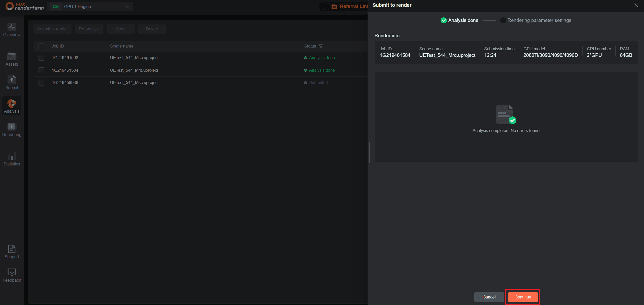
Task: Expand the GPU 1 Region dropdown
Action: [x=127, y=7]
